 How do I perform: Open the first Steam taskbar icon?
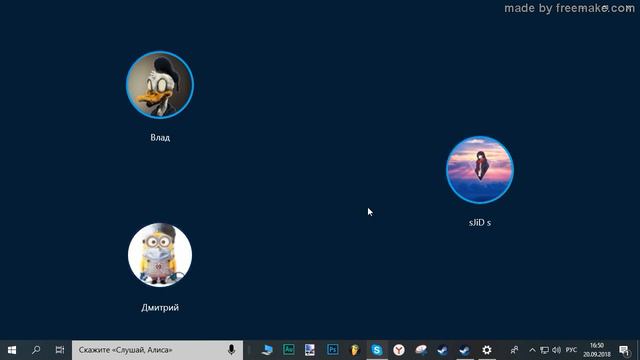point(442,350)
